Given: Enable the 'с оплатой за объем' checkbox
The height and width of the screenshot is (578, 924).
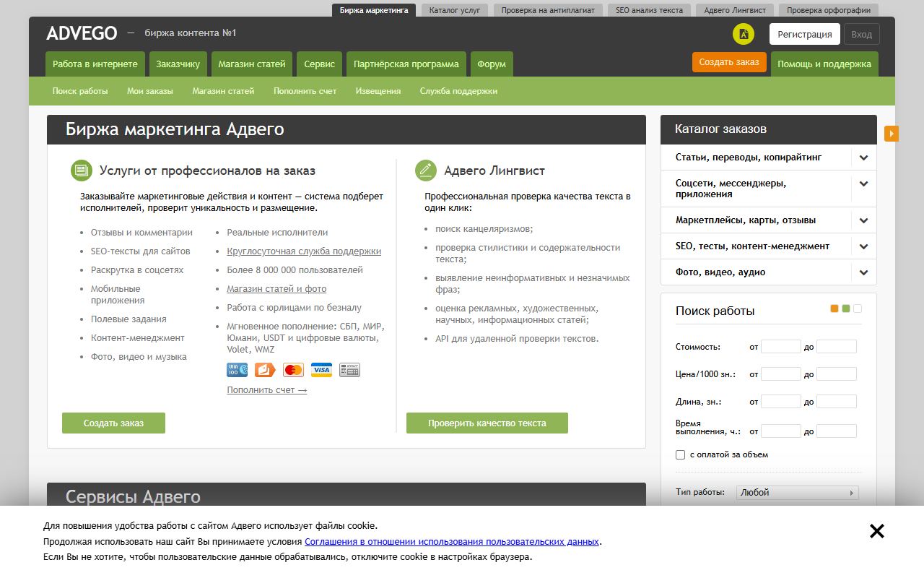Looking at the screenshot, I should tap(680, 454).
